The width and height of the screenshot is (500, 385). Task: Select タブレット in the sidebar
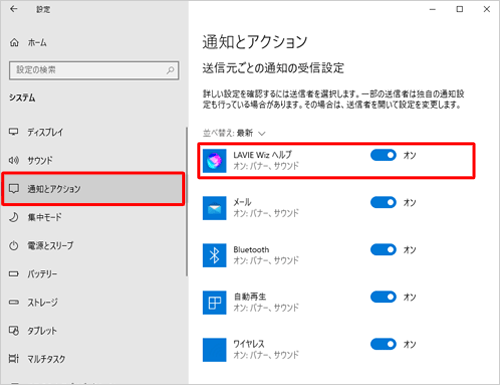(93, 331)
